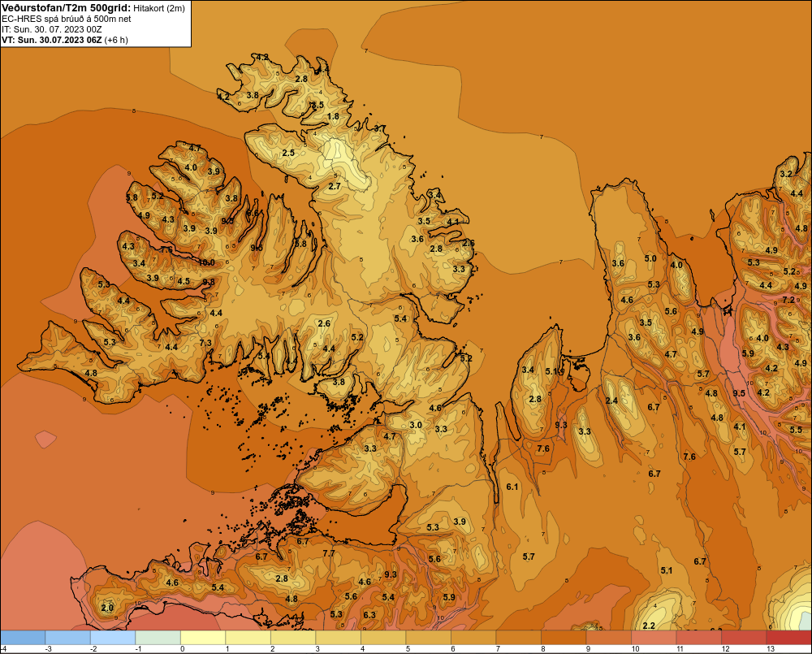
Task: Click the '6.3' temperature value on the map
Action: pos(369,615)
